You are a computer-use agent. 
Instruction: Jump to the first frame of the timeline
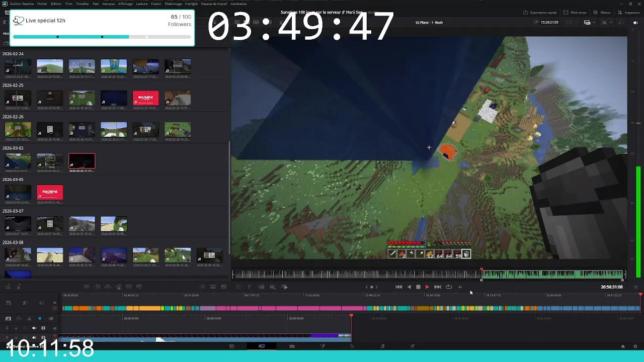(x=398, y=287)
